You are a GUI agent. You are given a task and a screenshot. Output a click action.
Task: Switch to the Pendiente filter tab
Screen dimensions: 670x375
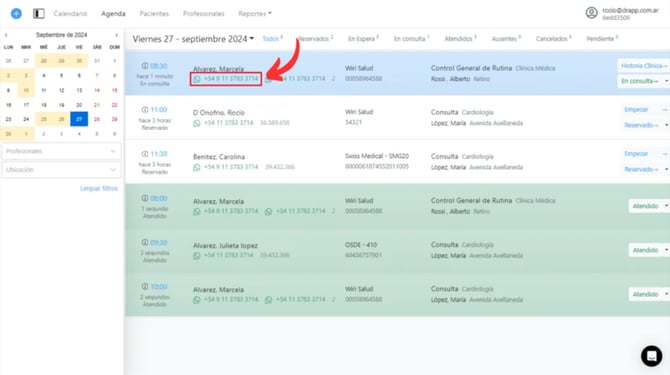point(602,38)
